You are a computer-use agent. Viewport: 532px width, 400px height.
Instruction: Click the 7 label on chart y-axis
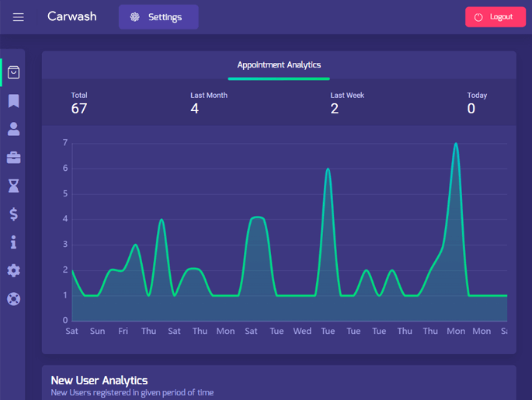65,143
